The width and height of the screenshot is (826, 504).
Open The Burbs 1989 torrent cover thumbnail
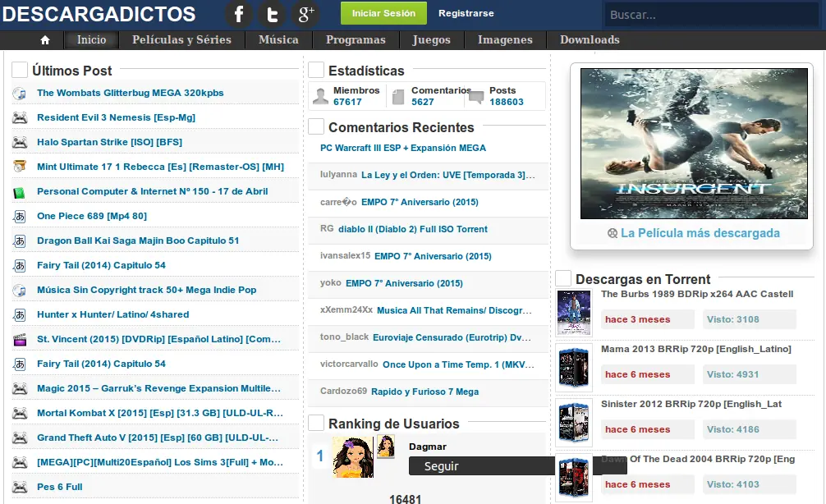coord(574,313)
